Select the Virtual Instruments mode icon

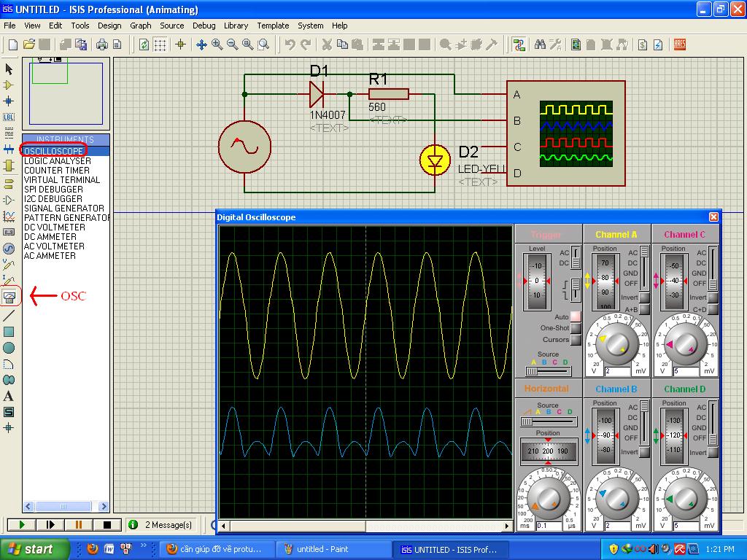[x=9, y=297]
